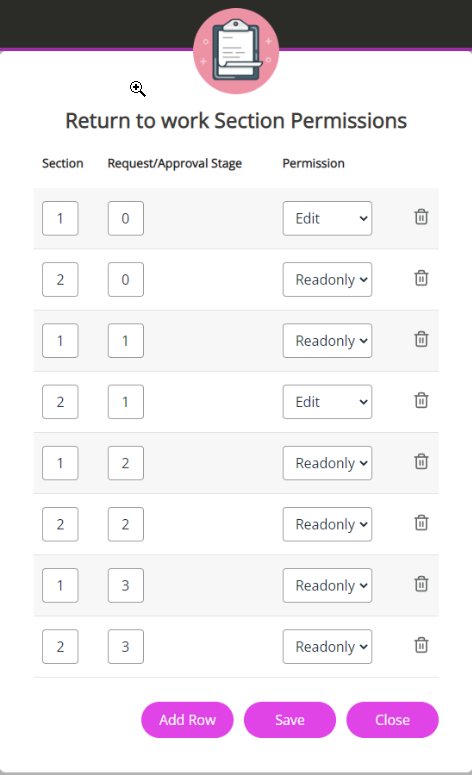Image resolution: width=472 pixels, height=775 pixels.
Task: Remove the Section 1 Stage 1 row
Action: click(x=421, y=340)
